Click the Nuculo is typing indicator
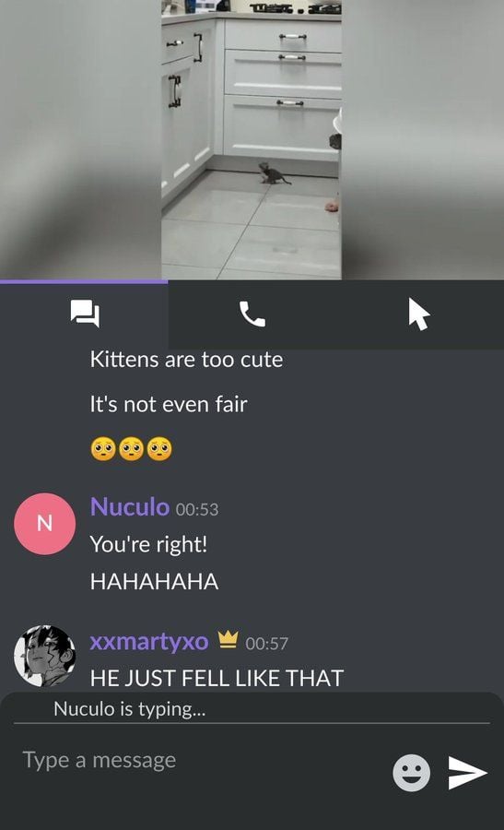The height and width of the screenshot is (830, 504). point(130,709)
